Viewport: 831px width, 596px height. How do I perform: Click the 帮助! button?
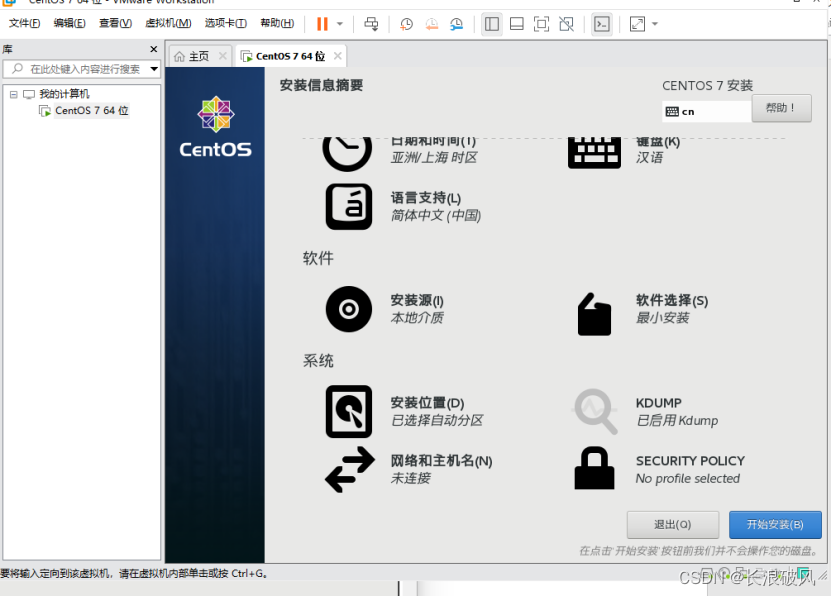[x=781, y=108]
